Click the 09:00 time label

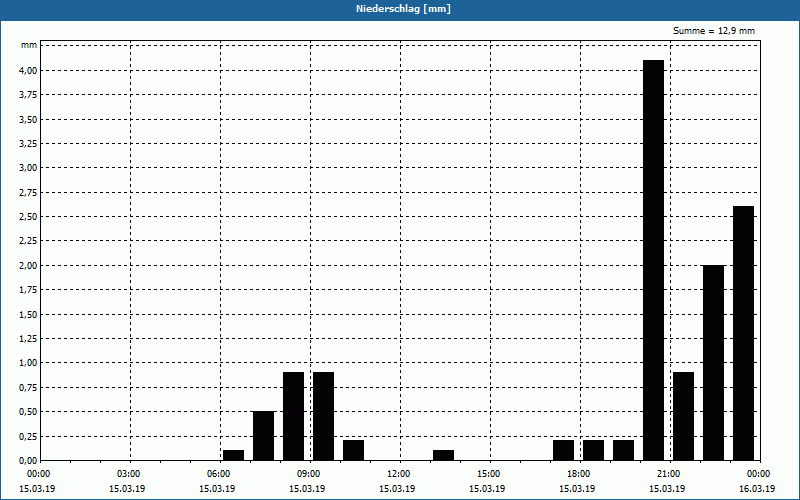point(308,474)
